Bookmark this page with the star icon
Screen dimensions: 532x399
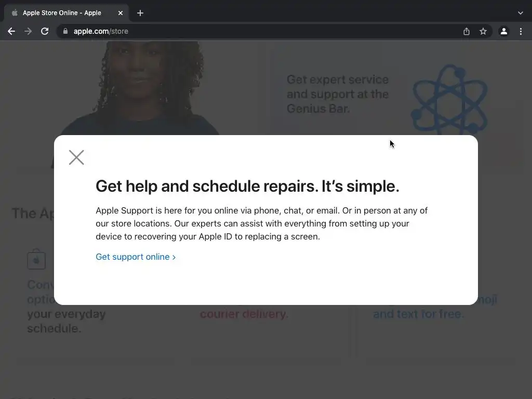coord(483,31)
